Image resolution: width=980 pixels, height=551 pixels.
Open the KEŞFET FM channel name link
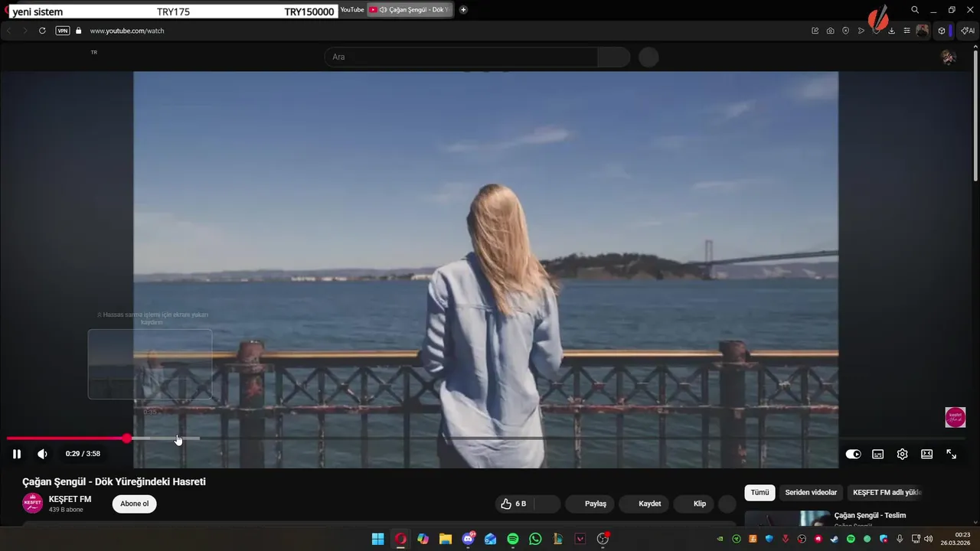(70, 499)
